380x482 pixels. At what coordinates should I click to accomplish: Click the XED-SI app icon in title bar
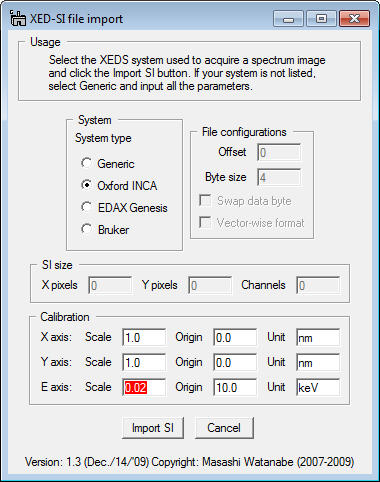pyautogui.click(x=18, y=18)
